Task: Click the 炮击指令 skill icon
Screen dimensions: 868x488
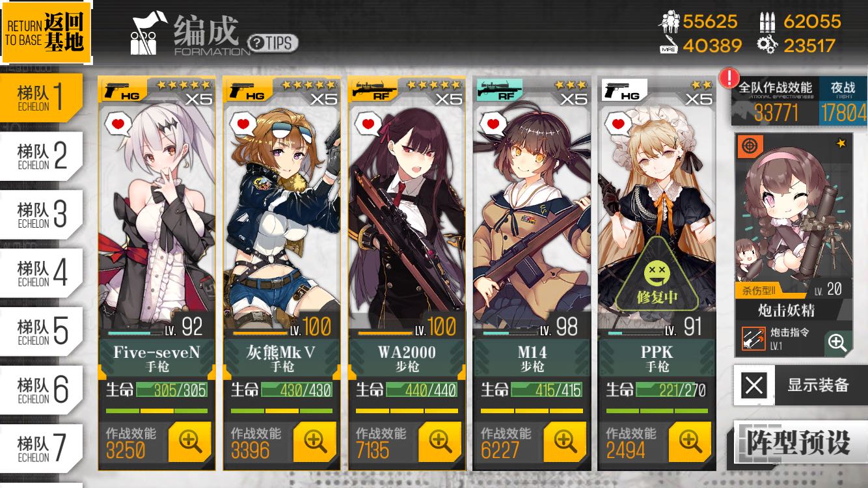Action: coord(753,339)
